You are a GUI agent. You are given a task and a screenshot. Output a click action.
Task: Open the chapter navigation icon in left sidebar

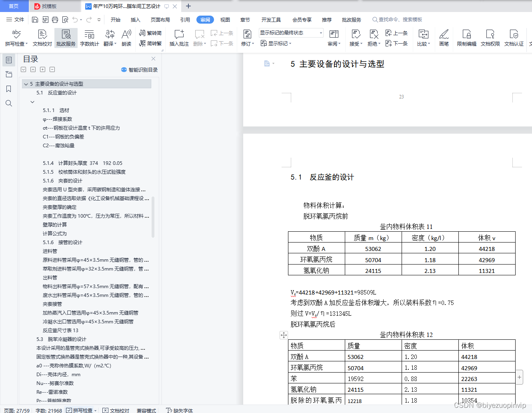pyautogui.click(x=9, y=74)
